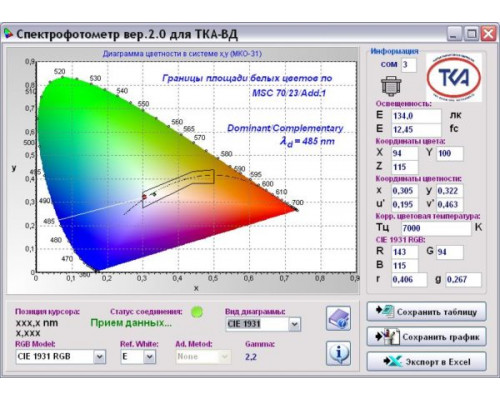Click Сохранить таблицу button
This screenshot has width=500, height=400.
click(427, 312)
